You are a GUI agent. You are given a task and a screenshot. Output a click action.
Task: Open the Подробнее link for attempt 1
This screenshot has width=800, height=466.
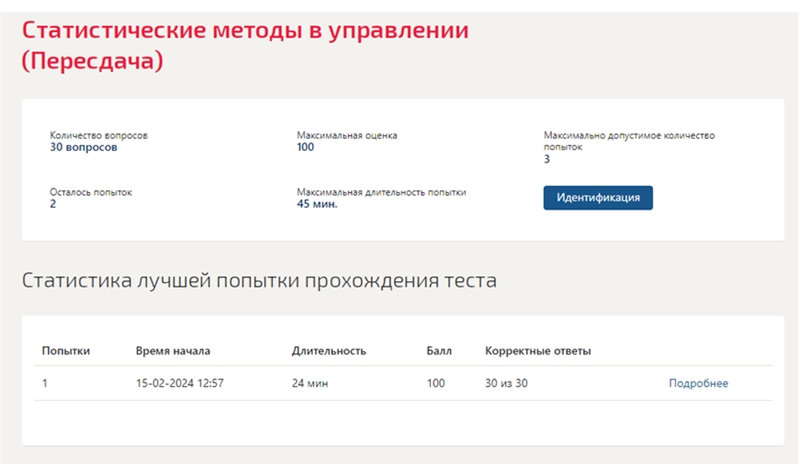pos(698,383)
